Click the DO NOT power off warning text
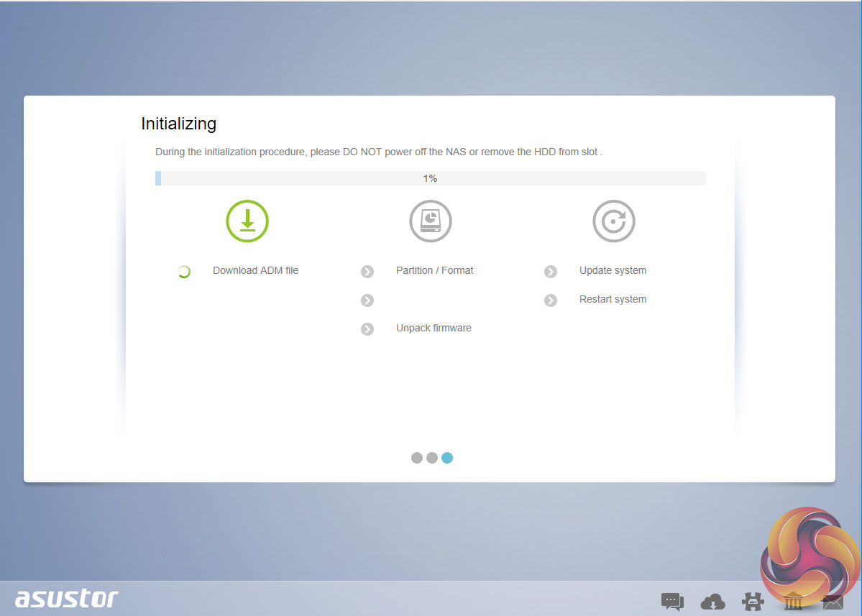 click(x=379, y=152)
